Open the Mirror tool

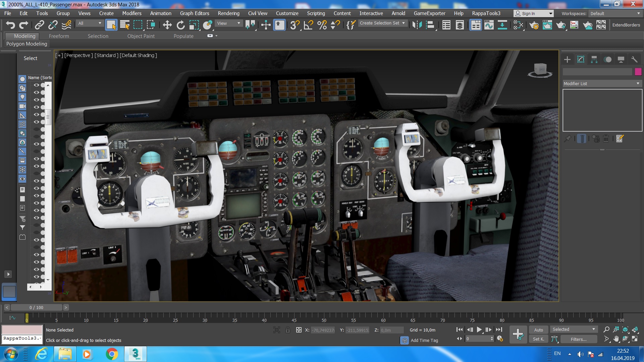click(417, 25)
